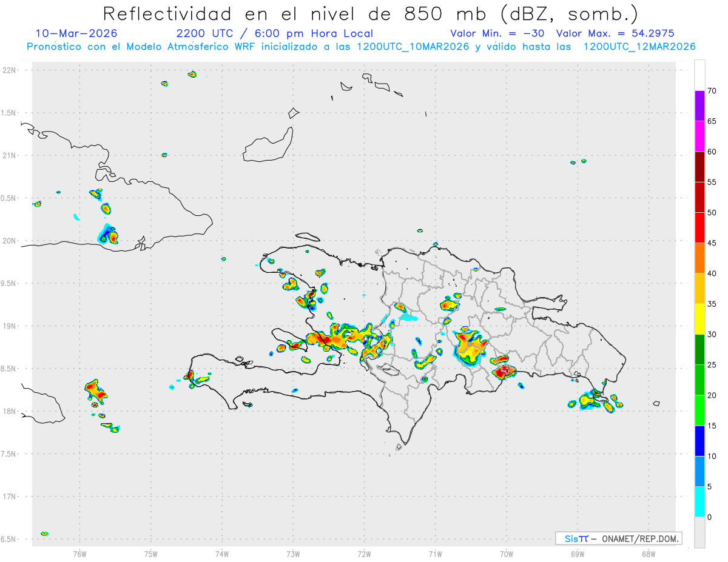Click the longitude axis label '69W'
This screenshot has height=562, width=728.
[577, 554]
